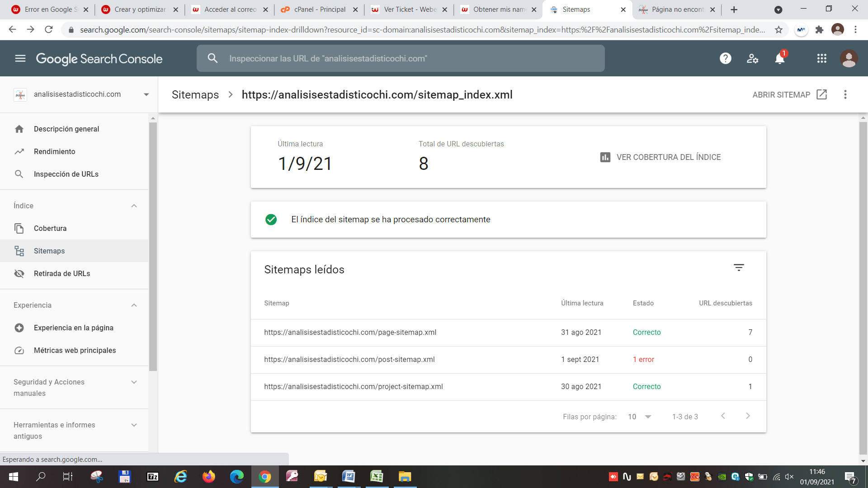
Task: Switch to the Ver Ticket tab
Action: 409,9
